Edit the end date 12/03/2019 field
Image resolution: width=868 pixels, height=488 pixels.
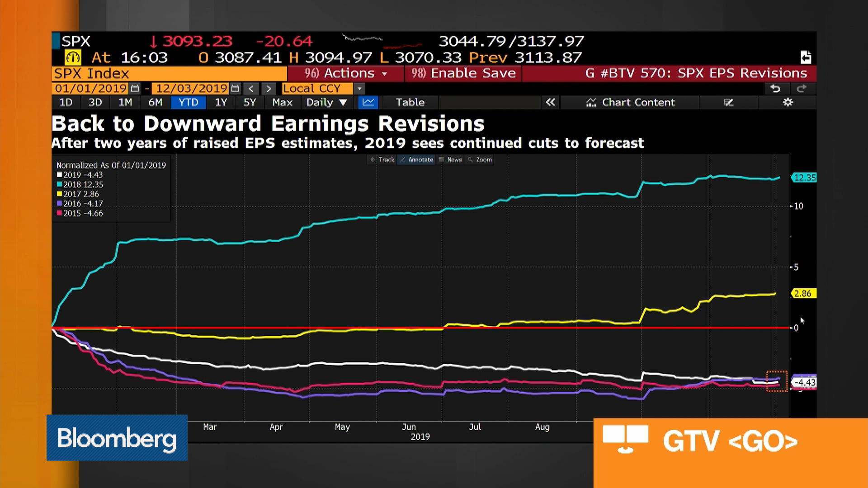point(191,89)
